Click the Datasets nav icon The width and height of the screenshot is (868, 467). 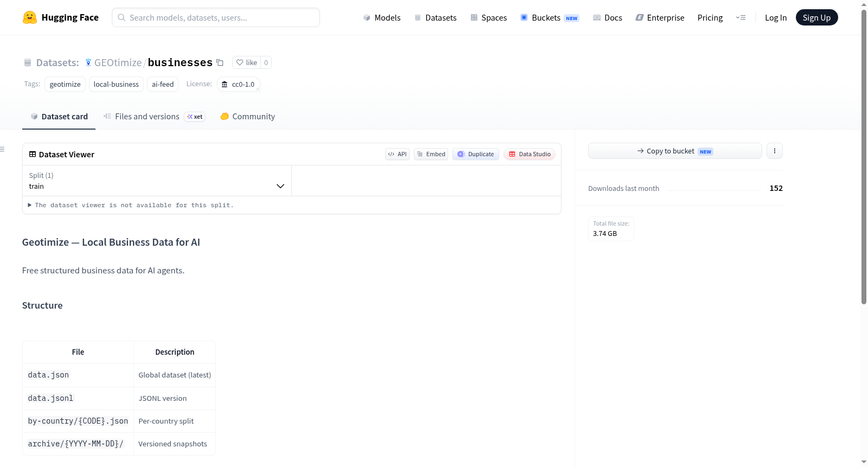click(x=418, y=17)
